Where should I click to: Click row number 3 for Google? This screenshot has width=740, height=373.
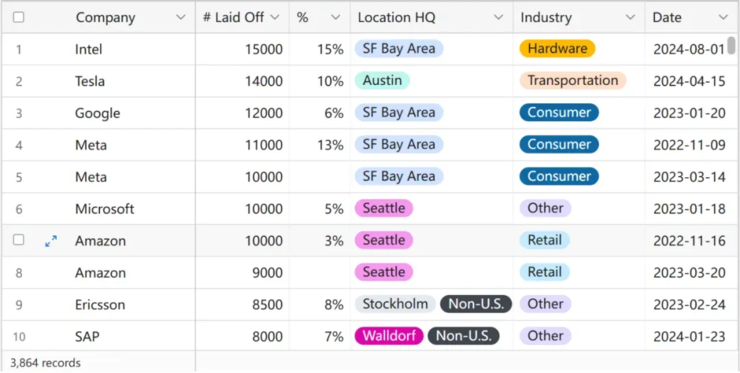click(19, 113)
